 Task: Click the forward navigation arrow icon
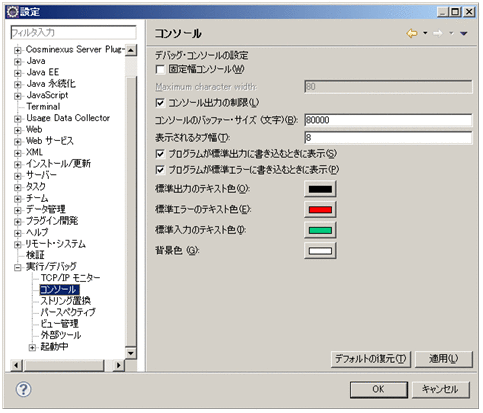tap(438, 33)
